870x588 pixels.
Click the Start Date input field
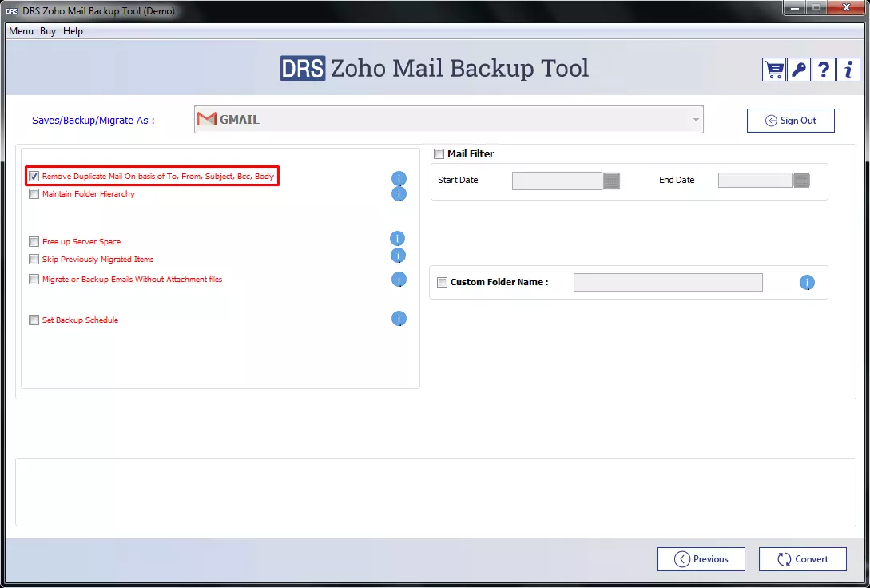click(x=557, y=181)
